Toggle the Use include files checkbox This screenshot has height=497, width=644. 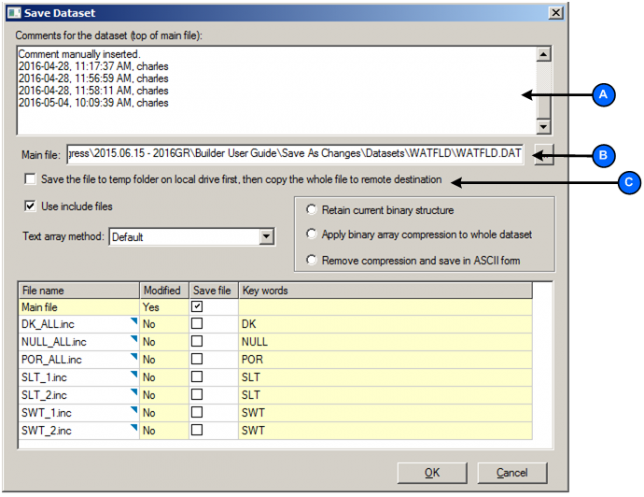[30, 207]
